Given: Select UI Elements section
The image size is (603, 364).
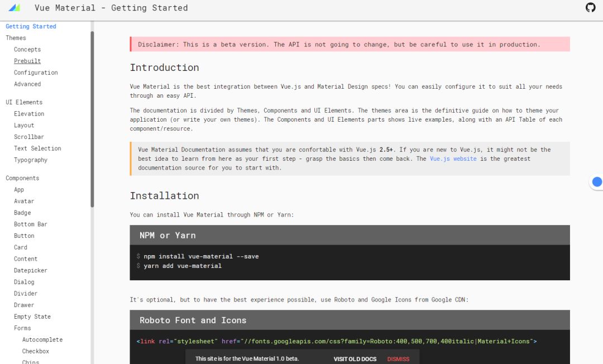Looking at the screenshot, I should [x=24, y=102].
